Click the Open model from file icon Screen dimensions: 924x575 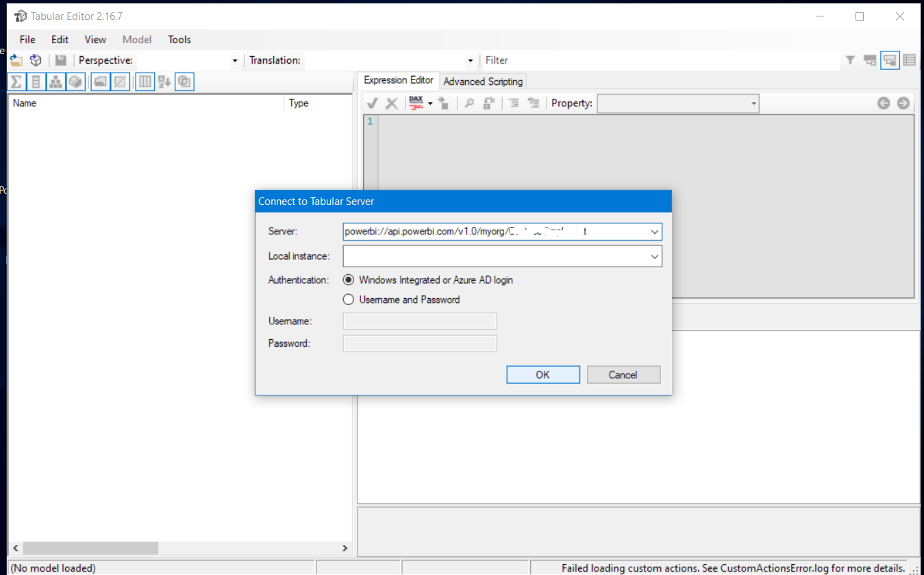(16, 60)
